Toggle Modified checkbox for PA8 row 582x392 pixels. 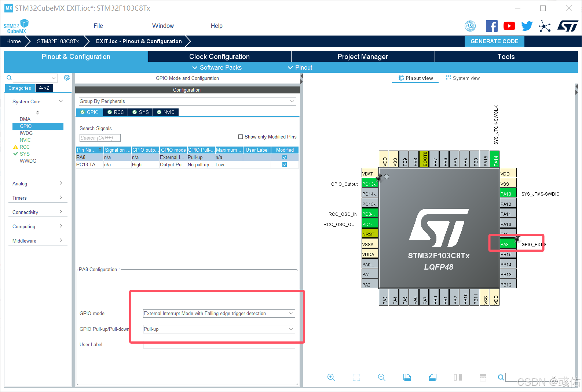[x=285, y=157]
